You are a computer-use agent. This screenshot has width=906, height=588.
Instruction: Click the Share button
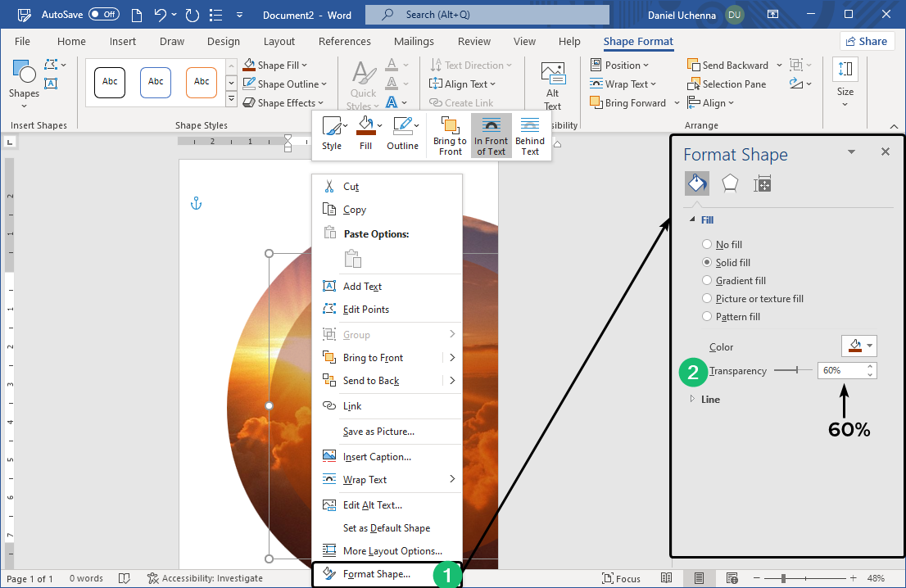click(x=867, y=41)
